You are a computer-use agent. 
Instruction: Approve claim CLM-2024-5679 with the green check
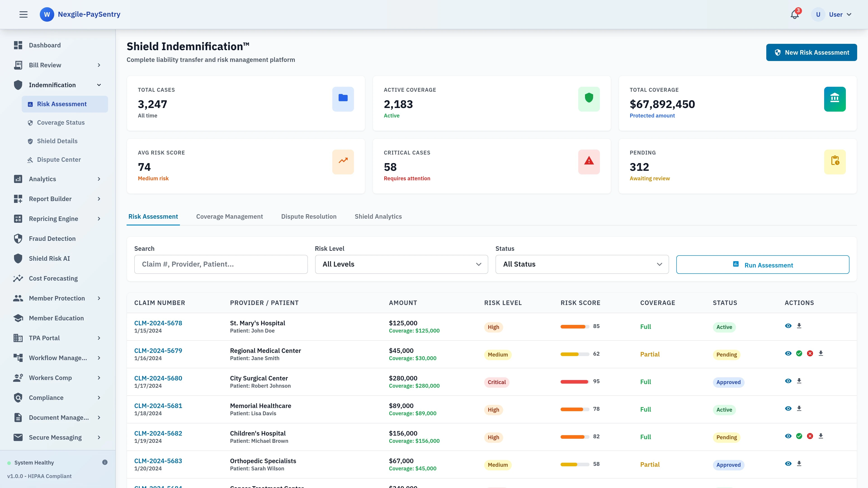(x=799, y=353)
